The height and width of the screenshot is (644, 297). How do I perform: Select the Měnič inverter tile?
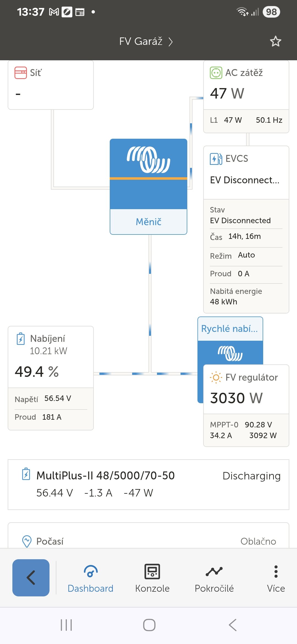[148, 187]
